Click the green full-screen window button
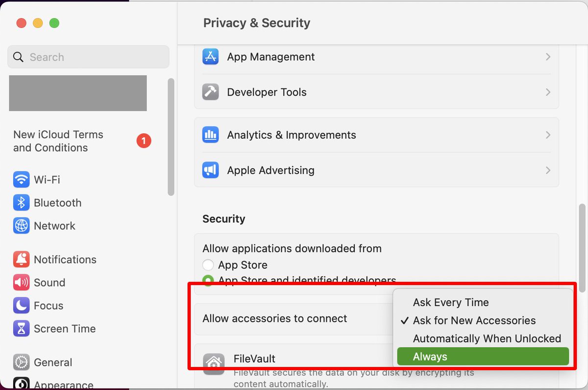588x390 pixels. coord(54,23)
